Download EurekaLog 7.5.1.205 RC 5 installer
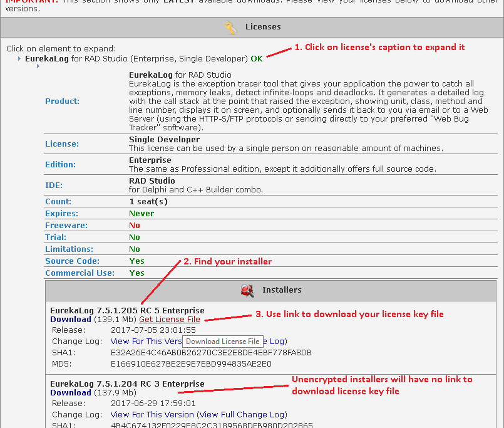This screenshot has width=504, height=428. pyautogui.click(x=71, y=319)
